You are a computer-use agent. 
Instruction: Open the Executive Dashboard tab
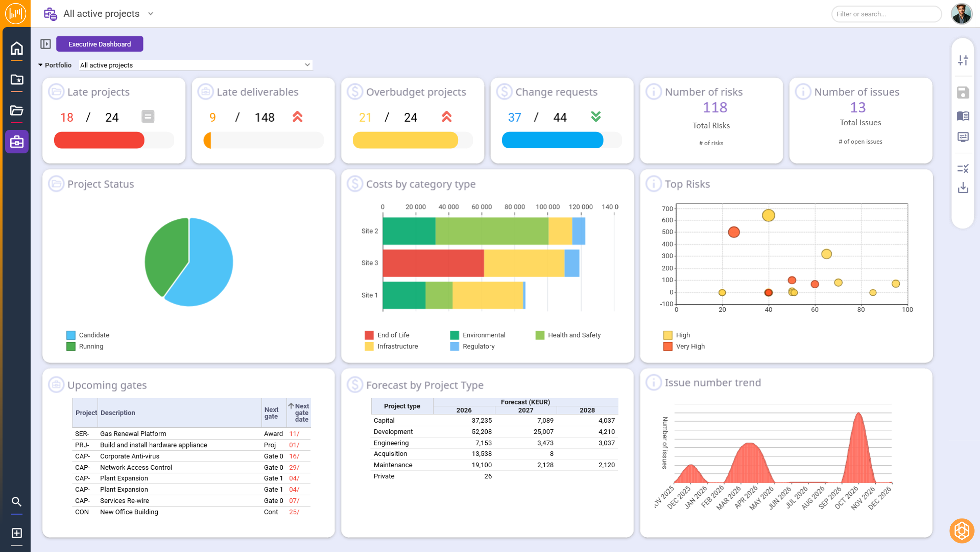click(100, 44)
